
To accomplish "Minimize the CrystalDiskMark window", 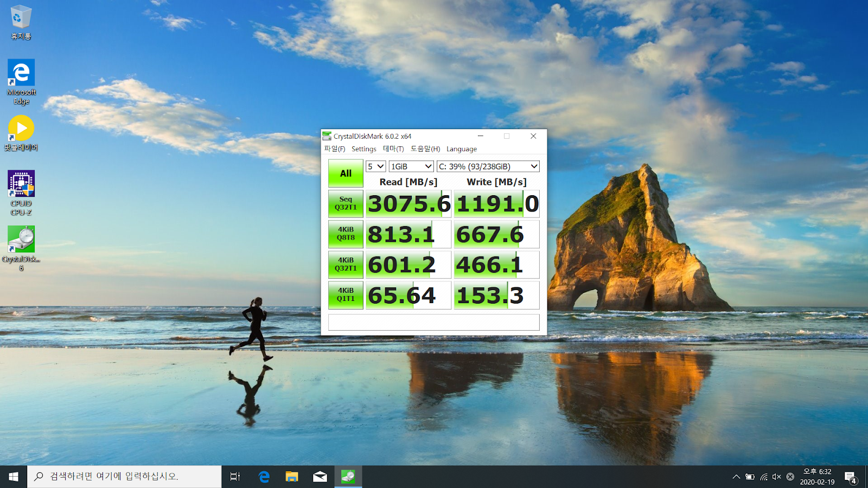I will tap(480, 136).
